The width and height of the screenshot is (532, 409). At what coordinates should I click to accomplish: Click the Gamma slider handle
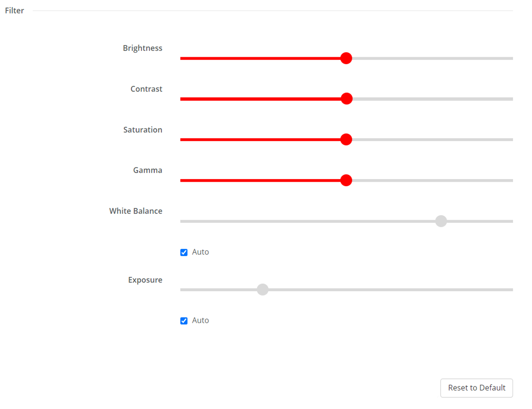(346, 180)
